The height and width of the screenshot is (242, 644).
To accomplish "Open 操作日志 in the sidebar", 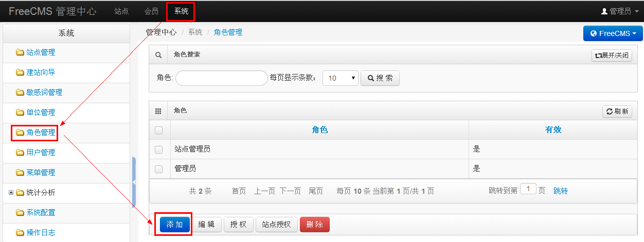I will tap(41, 233).
